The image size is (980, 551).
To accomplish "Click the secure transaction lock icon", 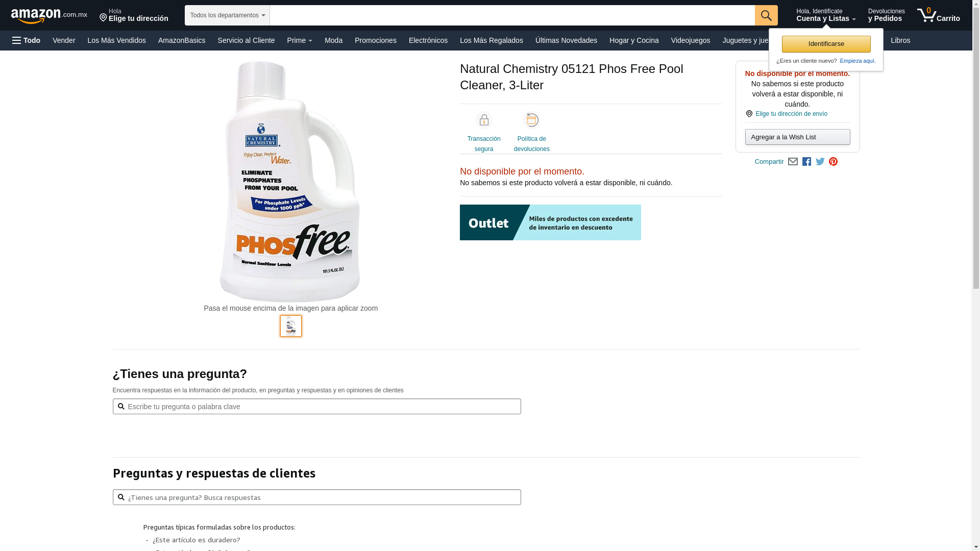I will pos(484,120).
